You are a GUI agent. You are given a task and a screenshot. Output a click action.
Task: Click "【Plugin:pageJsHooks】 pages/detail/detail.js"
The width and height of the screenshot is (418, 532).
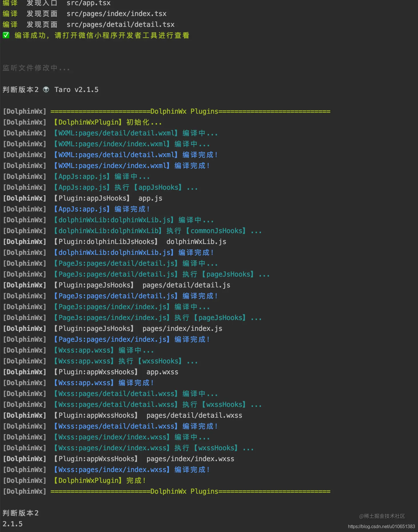pyautogui.click(x=142, y=285)
